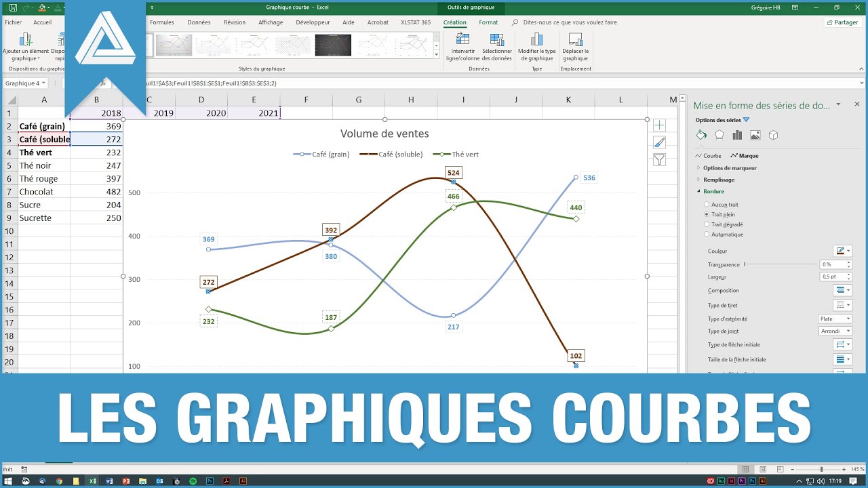Screen dimensions: 868x488
Task: Click the Partager button
Action: (x=842, y=22)
